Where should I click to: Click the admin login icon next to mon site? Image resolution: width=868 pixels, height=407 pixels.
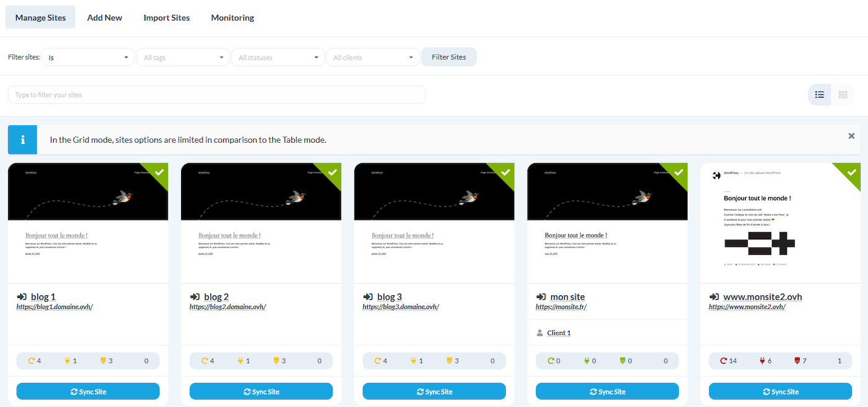(x=541, y=297)
